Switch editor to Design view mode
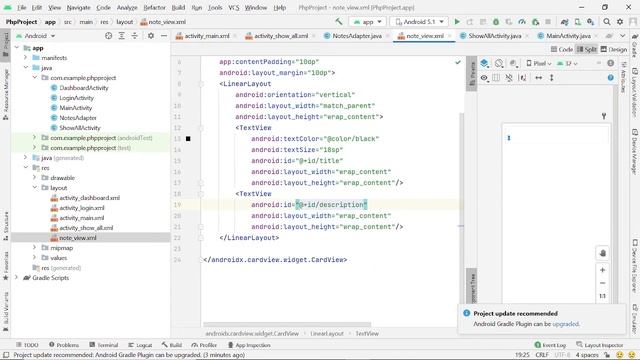This screenshot has height=360, width=640. coord(613,49)
